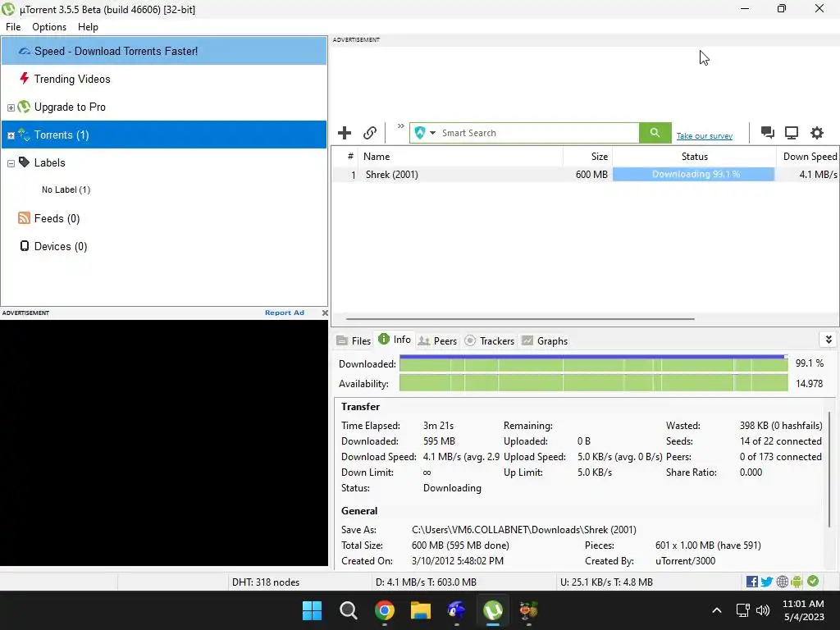840x630 pixels.
Task: Switch to the Trackers tab
Action: 489,340
